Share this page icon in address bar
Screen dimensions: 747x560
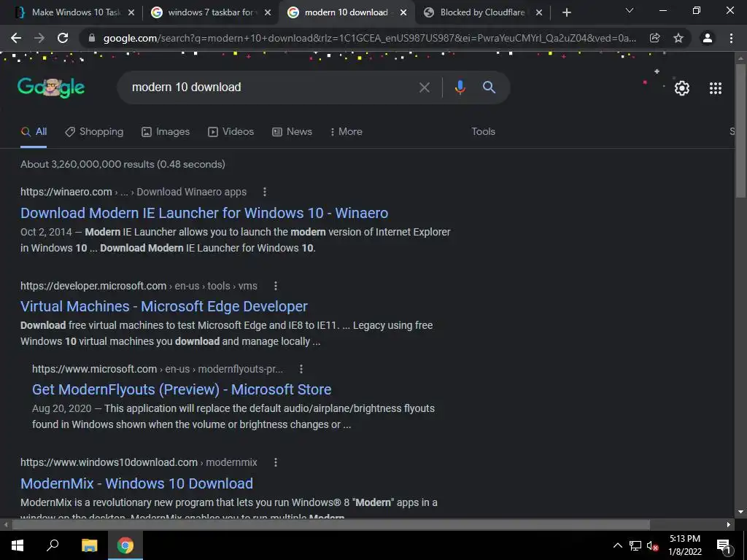click(655, 38)
